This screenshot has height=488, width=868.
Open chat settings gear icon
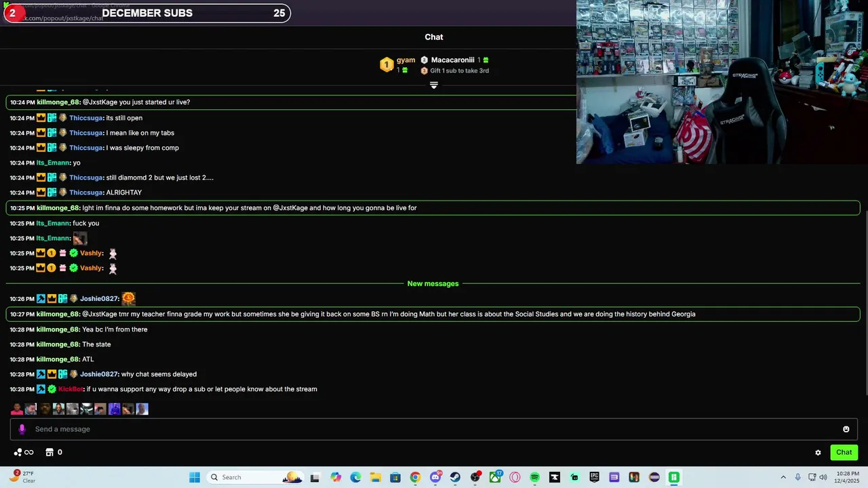(x=818, y=453)
